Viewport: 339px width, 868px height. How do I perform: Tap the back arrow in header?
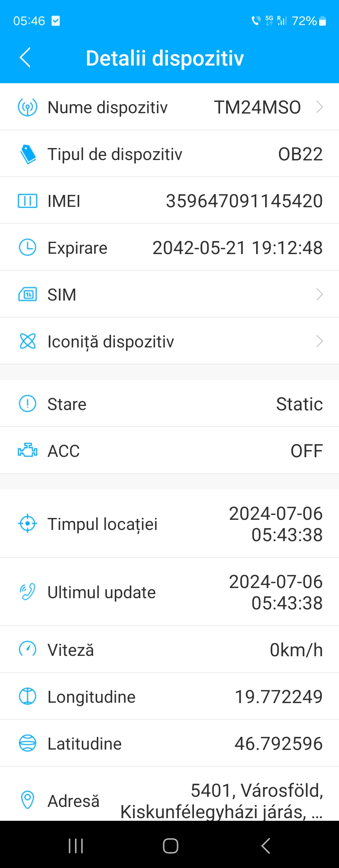[x=25, y=58]
